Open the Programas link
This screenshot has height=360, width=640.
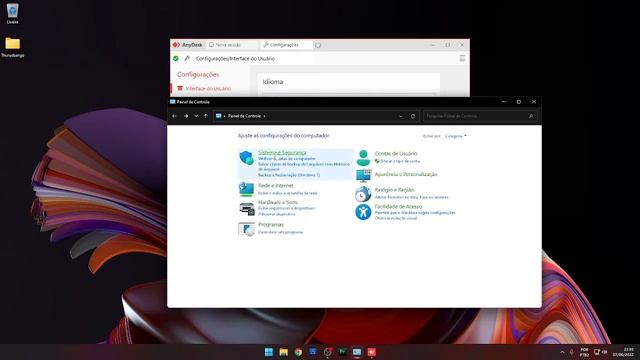point(271,224)
